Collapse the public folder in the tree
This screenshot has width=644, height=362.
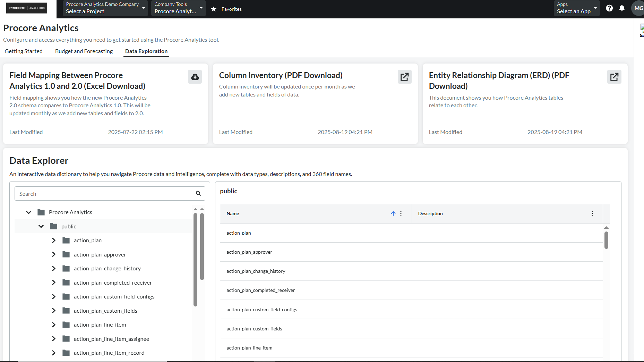[41, 226]
